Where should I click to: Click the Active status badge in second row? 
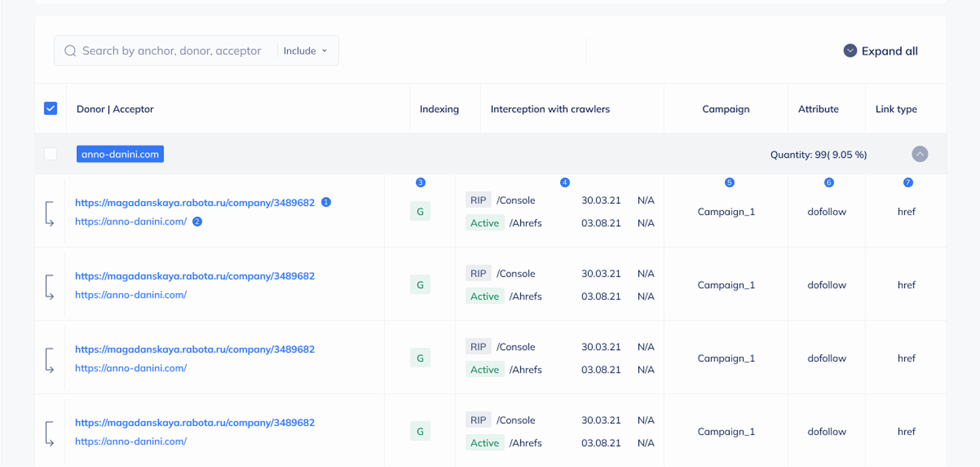(x=485, y=296)
